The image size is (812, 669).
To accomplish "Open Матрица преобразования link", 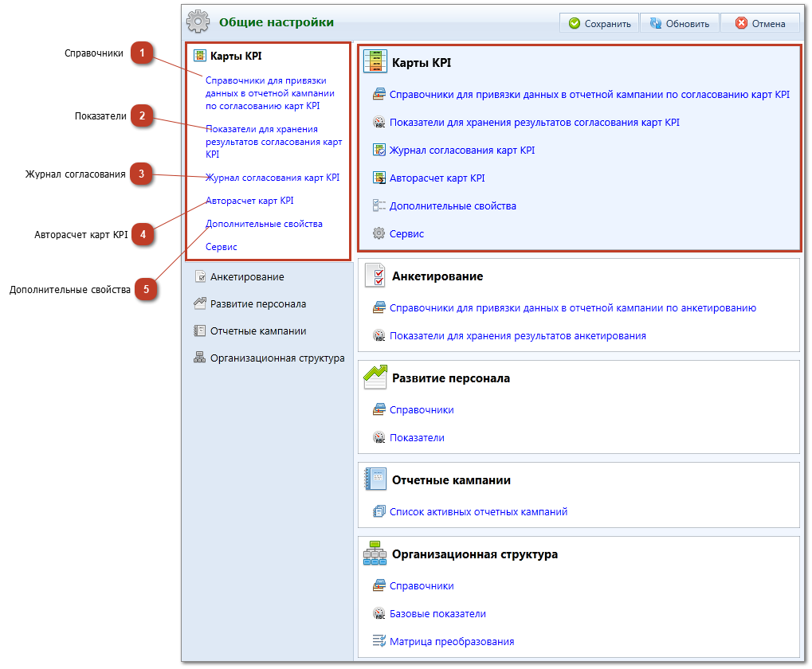I will [x=452, y=642].
